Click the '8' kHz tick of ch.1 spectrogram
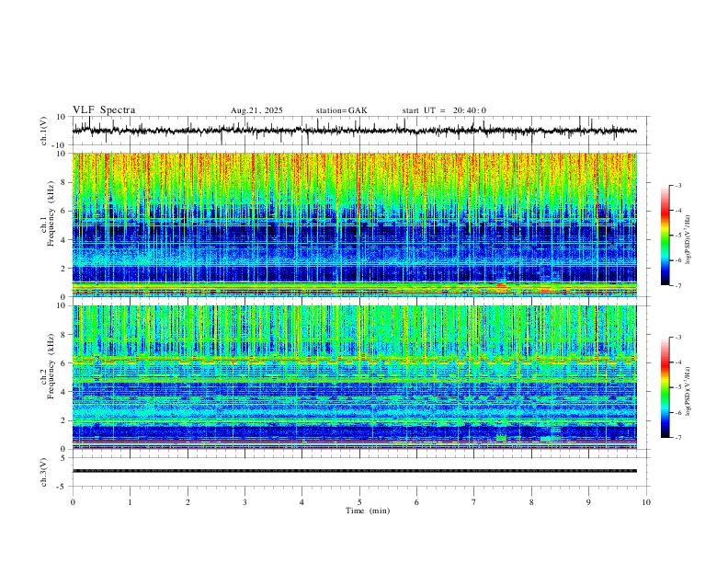728x563 pixels. point(63,182)
